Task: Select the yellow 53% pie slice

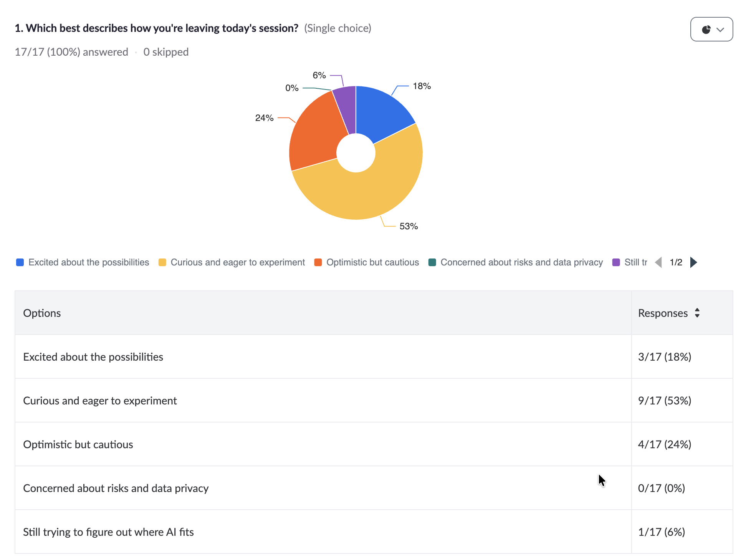Action: click(369, 188)
